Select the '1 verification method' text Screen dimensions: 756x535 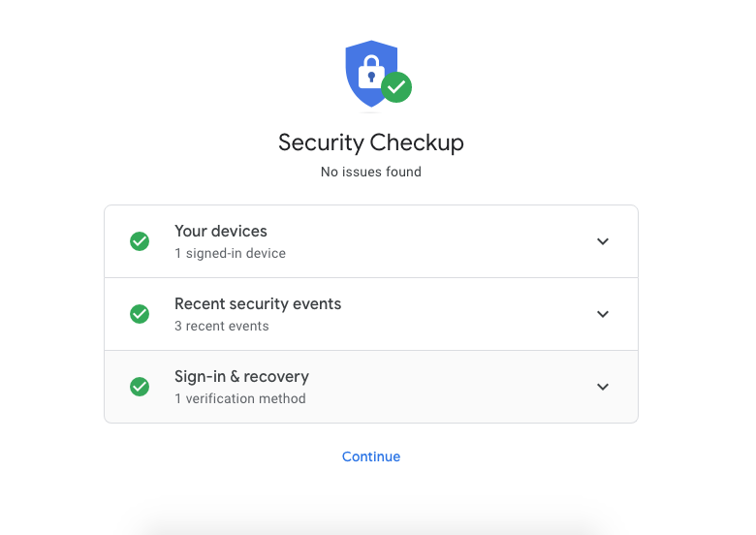pos(240,398)
